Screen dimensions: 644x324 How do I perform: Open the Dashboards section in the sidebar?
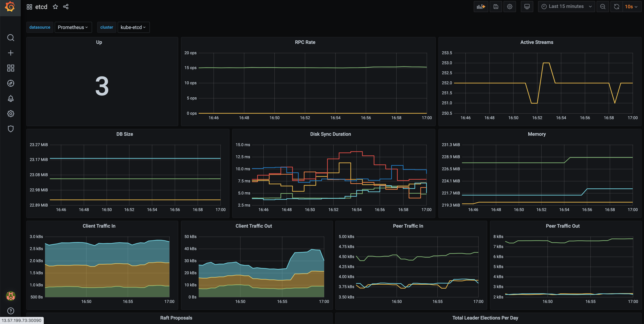[x=11, y=68]
